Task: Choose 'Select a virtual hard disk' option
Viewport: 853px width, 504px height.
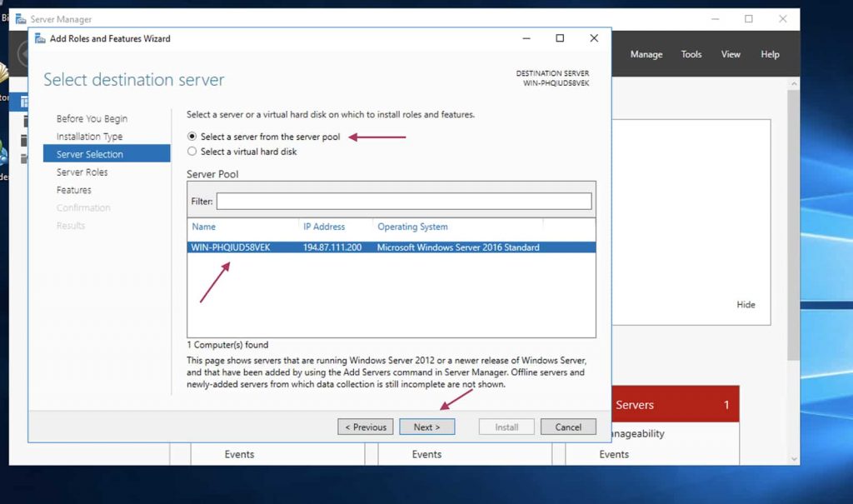Action: pos(192,152)
